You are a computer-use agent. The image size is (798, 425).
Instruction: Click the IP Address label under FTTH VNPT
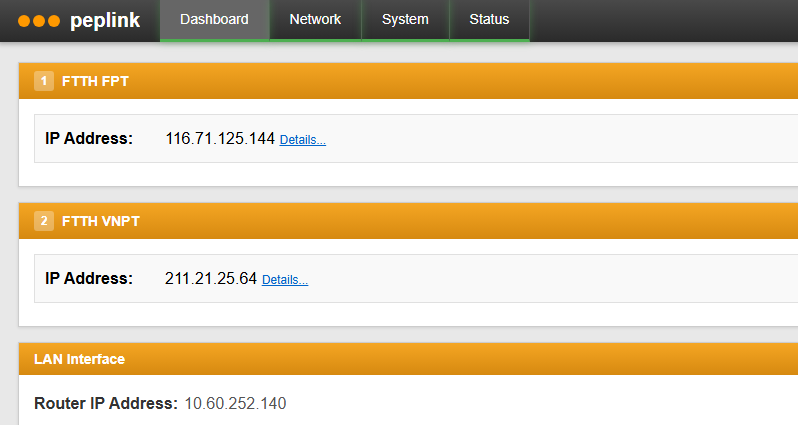coord(89,279)
